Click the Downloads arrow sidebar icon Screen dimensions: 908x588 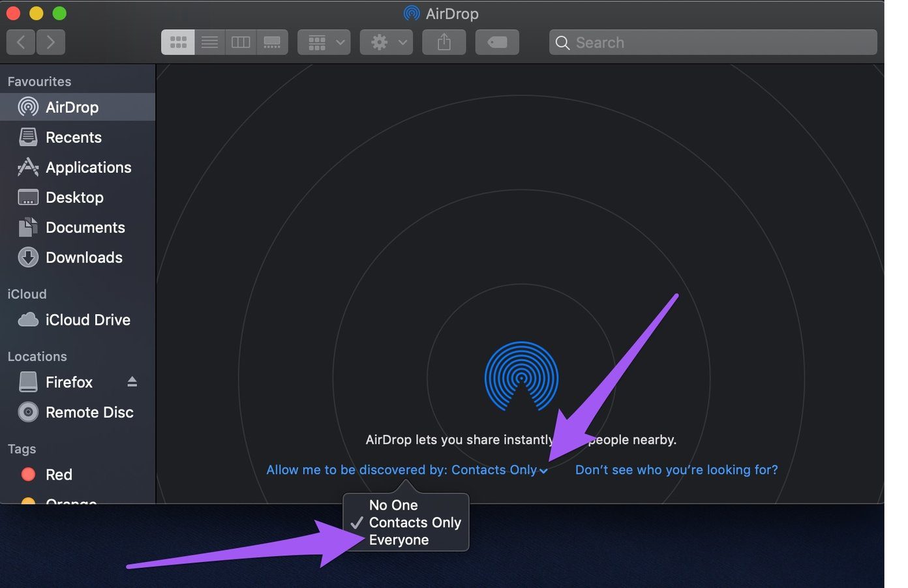(28, 257)
